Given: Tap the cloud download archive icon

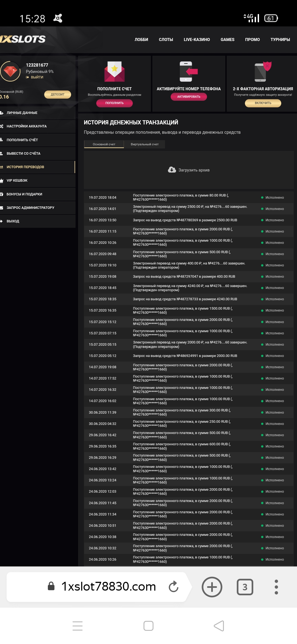Looking at the screenshot, I should [172, 170].
